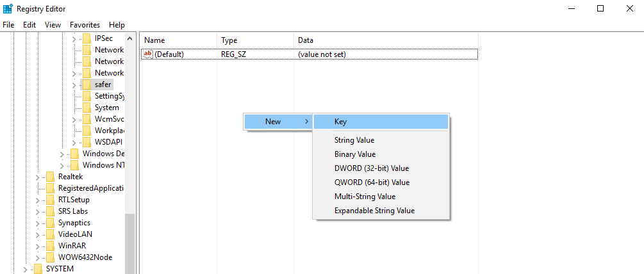Click the Synaptics folder icon
The width and height of the screenshot is (644, 274).
coord(50,223)
